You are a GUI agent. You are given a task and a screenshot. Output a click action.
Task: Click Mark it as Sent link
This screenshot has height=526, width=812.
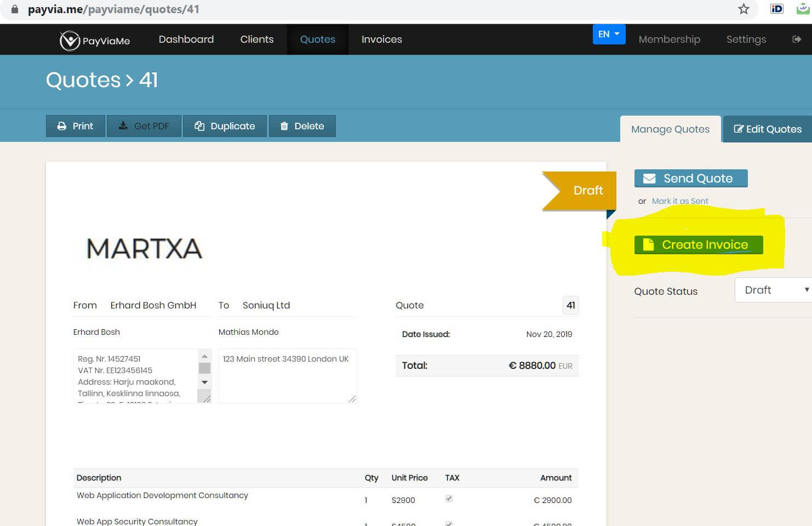click(680, 201)
